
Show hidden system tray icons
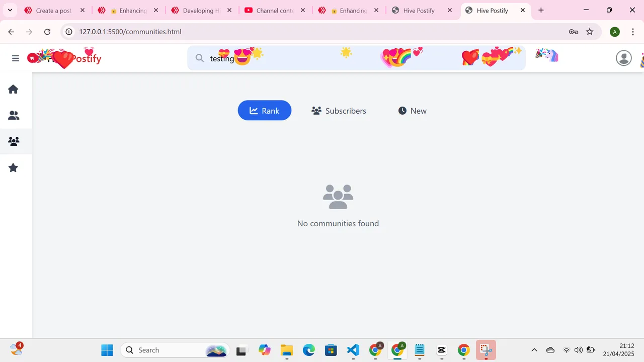[534, 350]
